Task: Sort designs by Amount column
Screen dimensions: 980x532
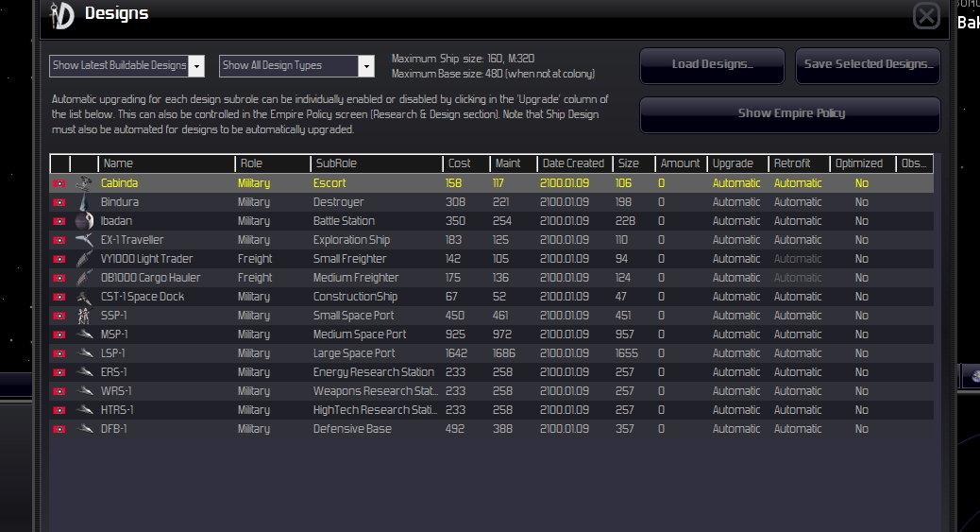Action: [681, 163]
